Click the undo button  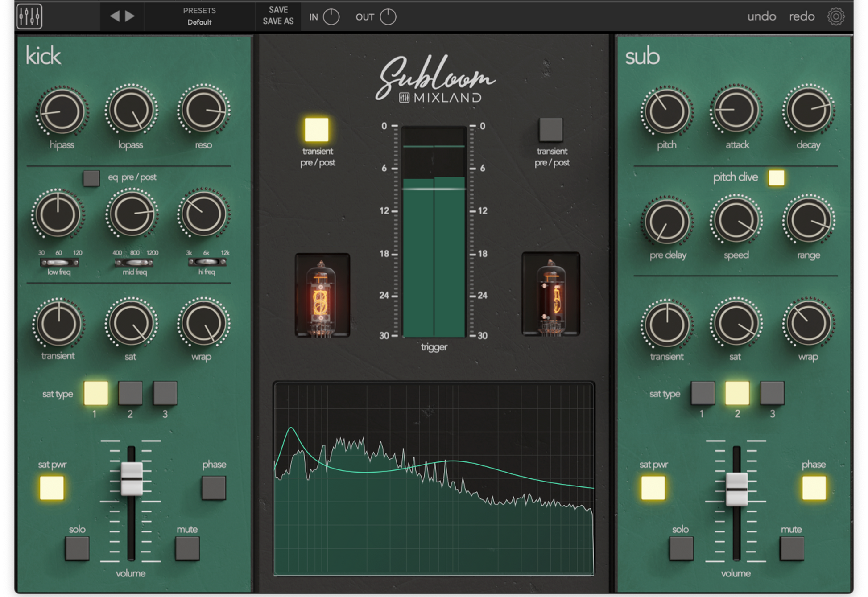[761, 16]
